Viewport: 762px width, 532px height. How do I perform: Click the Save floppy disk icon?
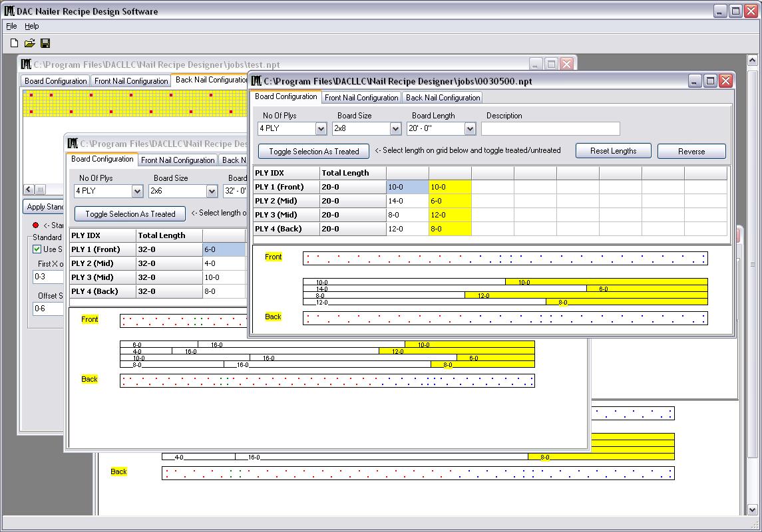pyautogui.click(x=45, y=43)
